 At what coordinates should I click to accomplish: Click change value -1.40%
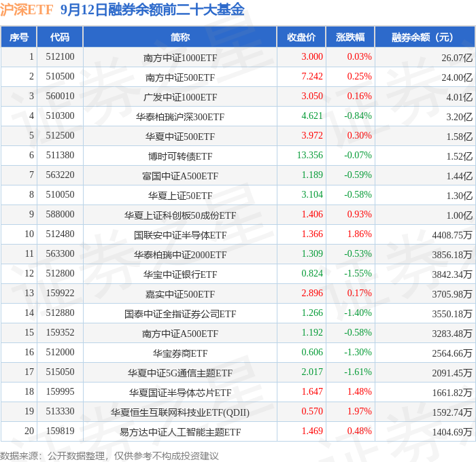click(358, 313)
